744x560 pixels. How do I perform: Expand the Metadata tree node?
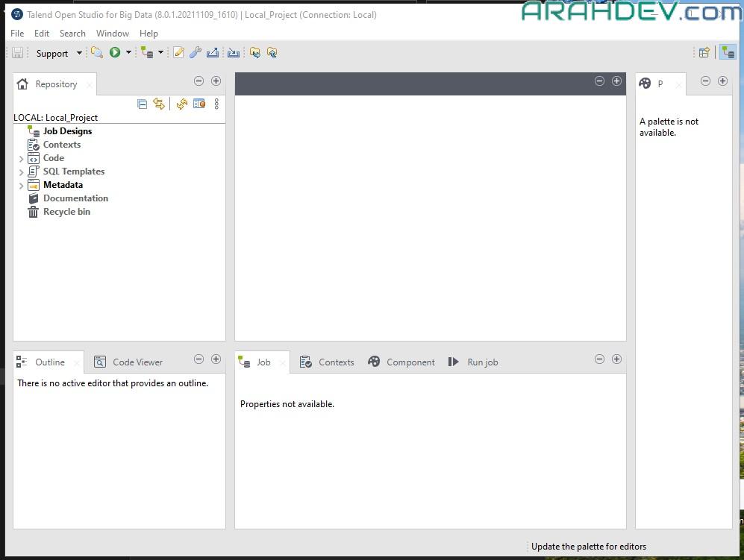click(21, 186)
